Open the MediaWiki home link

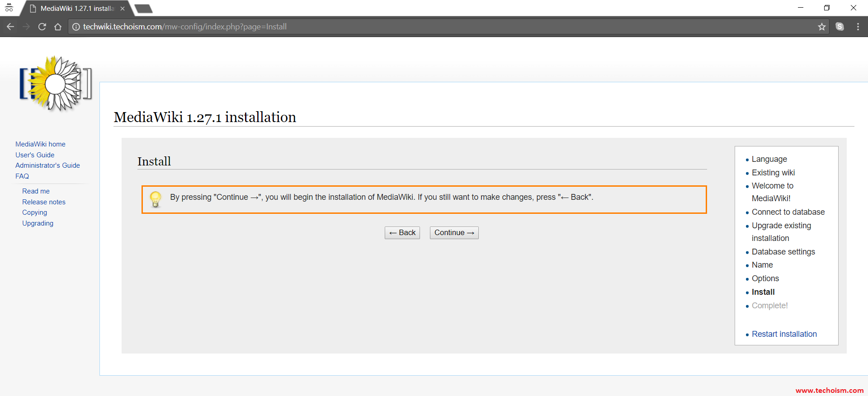(x=40, y=144)
